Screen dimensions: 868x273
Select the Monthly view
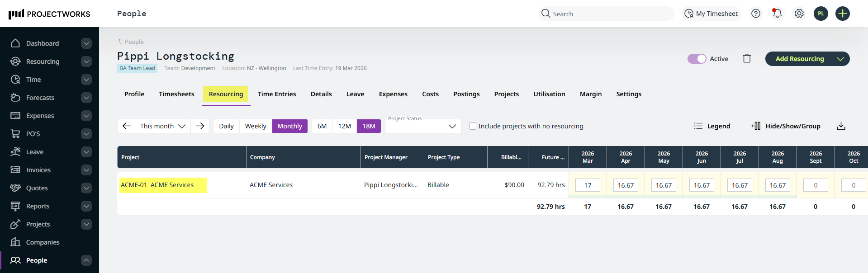point(290,126)
